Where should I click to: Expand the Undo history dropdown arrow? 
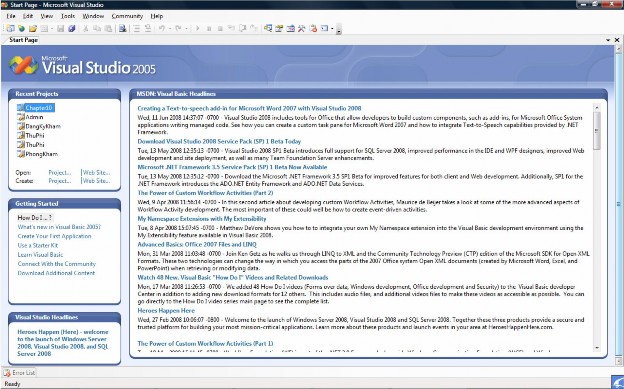(170, 28)
